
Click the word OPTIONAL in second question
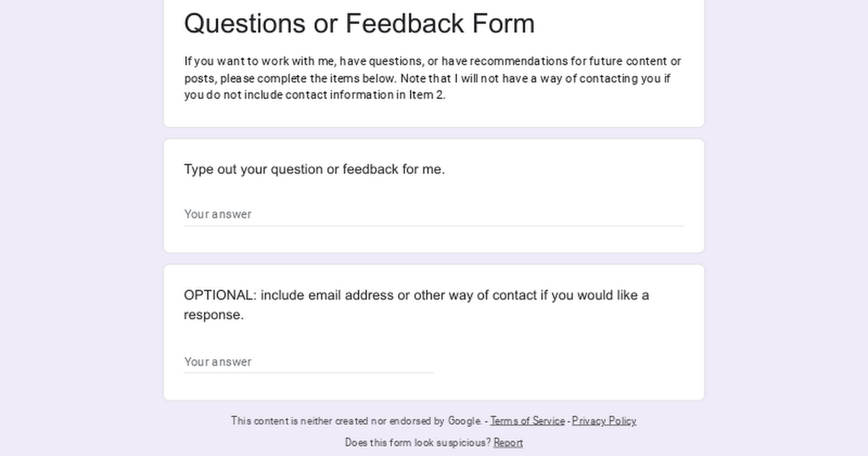[x=220, y=295]
